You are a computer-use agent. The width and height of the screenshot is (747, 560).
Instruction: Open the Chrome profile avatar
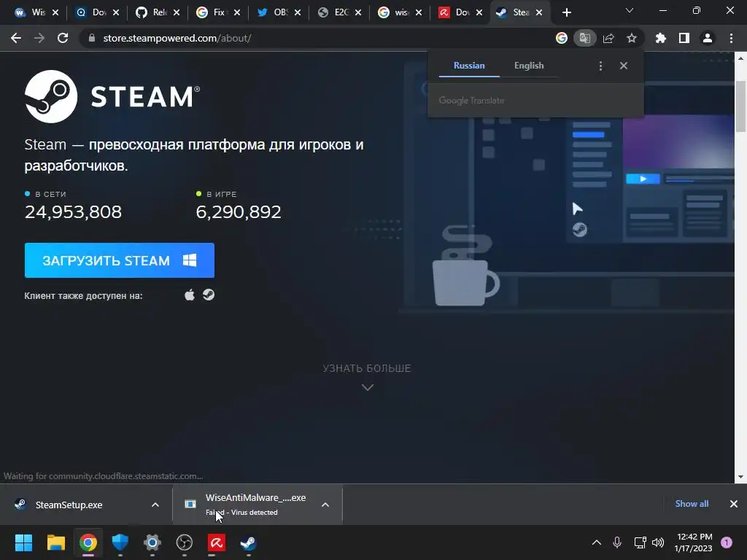click(x=708, y=38)
